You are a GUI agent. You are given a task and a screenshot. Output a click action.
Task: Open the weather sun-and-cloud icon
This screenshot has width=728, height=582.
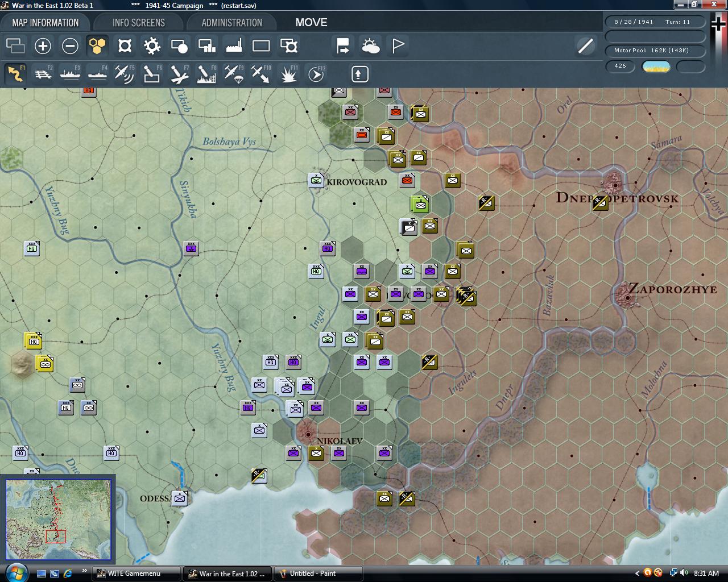click(x=370, y=45)
